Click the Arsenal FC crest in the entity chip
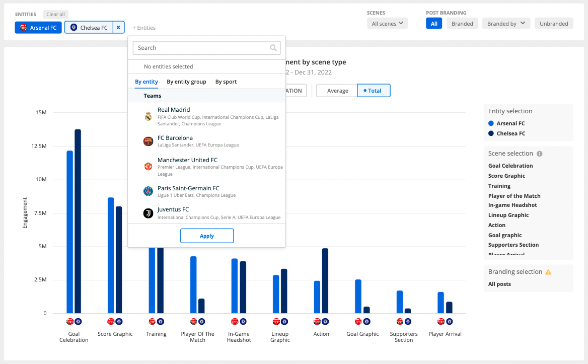This screenshot has height=364, width=588. (x=23, y=28)
